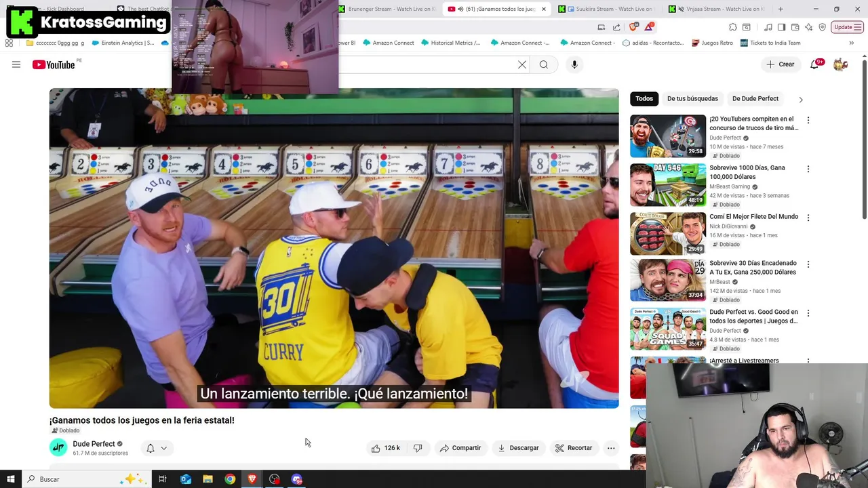
Task: Close the YouTube Ganamos tab
Action: point(543,9)
